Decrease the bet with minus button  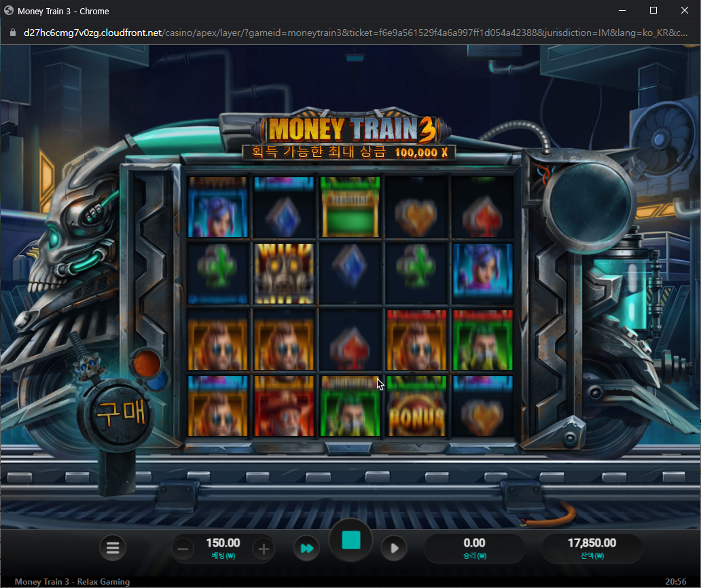pos(183,549)
